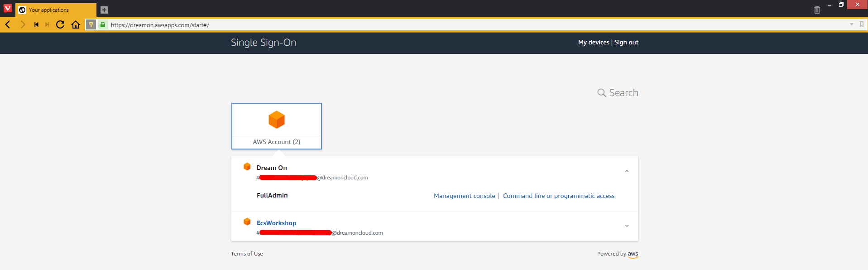Screen dimensions: 868x270
Task: Open Terms of Use link
Action: click(247, 254)
